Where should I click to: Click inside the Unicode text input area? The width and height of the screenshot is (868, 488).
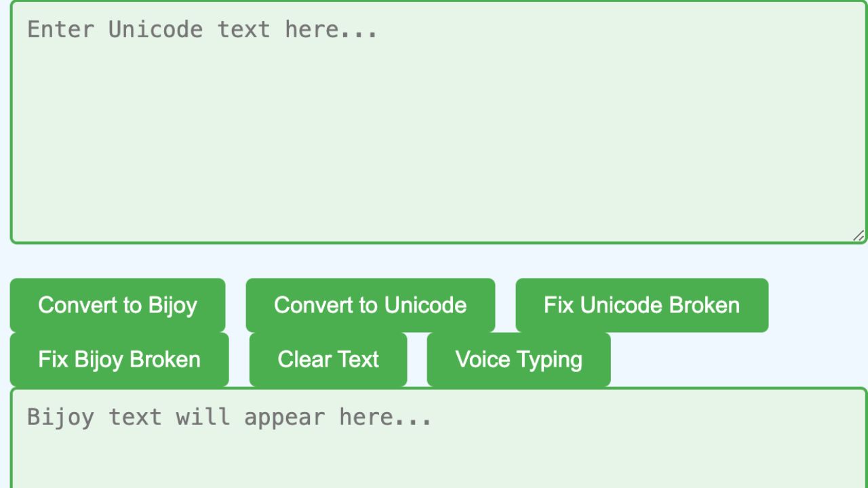click(434, 122)
